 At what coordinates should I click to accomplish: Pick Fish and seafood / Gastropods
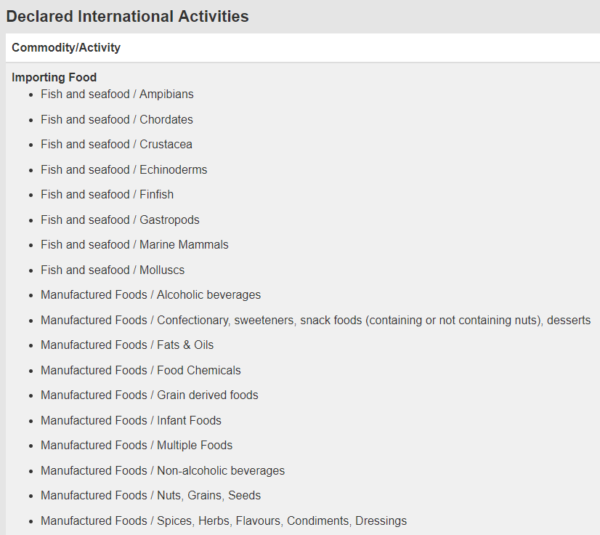tap(120, 220)
